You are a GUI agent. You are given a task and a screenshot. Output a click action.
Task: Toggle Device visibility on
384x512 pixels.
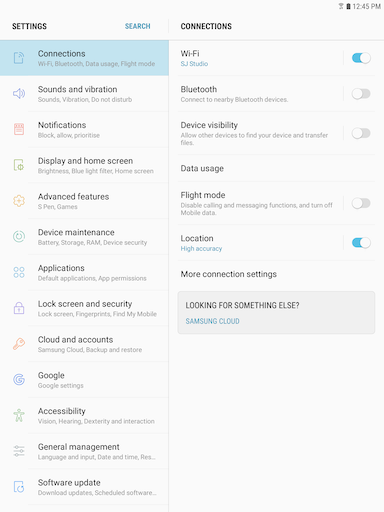[361, 133]
